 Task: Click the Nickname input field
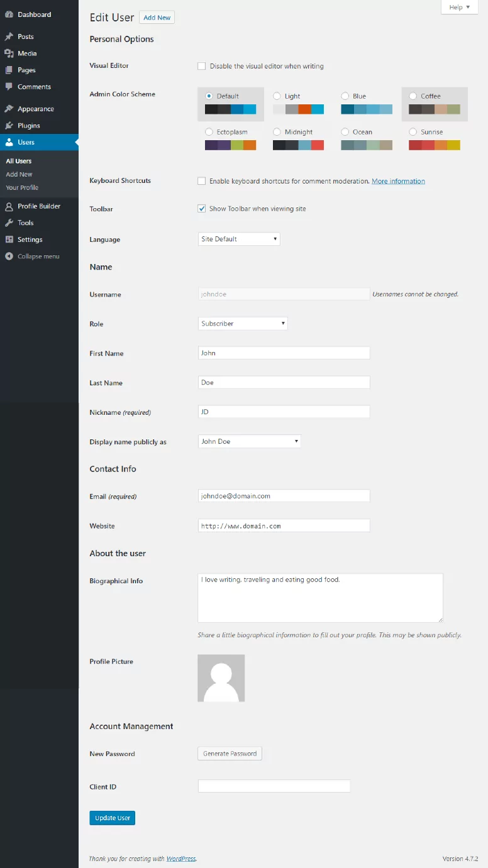click(x=284, y=412)
